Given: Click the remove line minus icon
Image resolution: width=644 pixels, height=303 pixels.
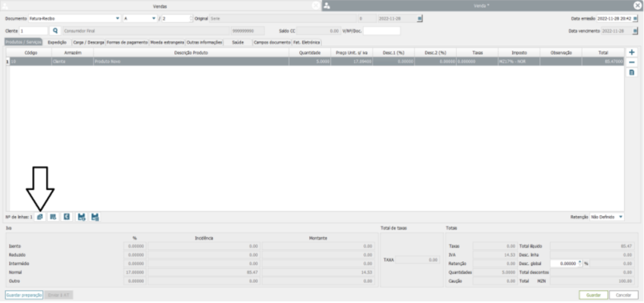Looking at the screenshot, I should pyautogui.click(x=632, y=62).
